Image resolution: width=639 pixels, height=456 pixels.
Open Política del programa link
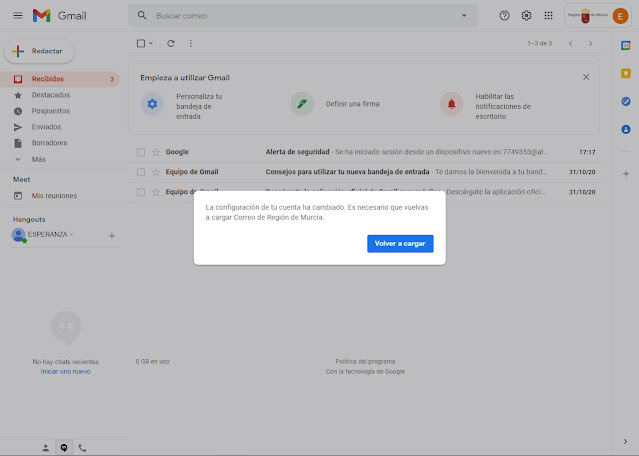click(x=365, y=361)
